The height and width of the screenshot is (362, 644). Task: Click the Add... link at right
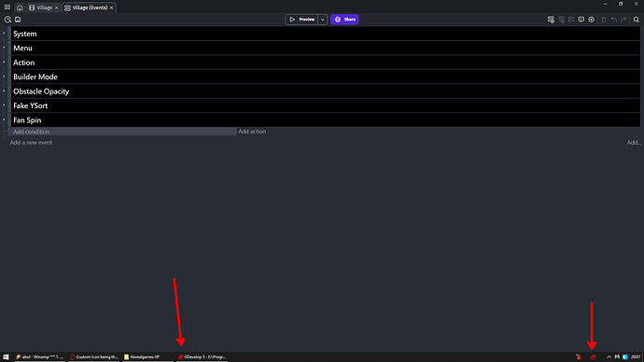pyautogui.click(x=634, y=143)
